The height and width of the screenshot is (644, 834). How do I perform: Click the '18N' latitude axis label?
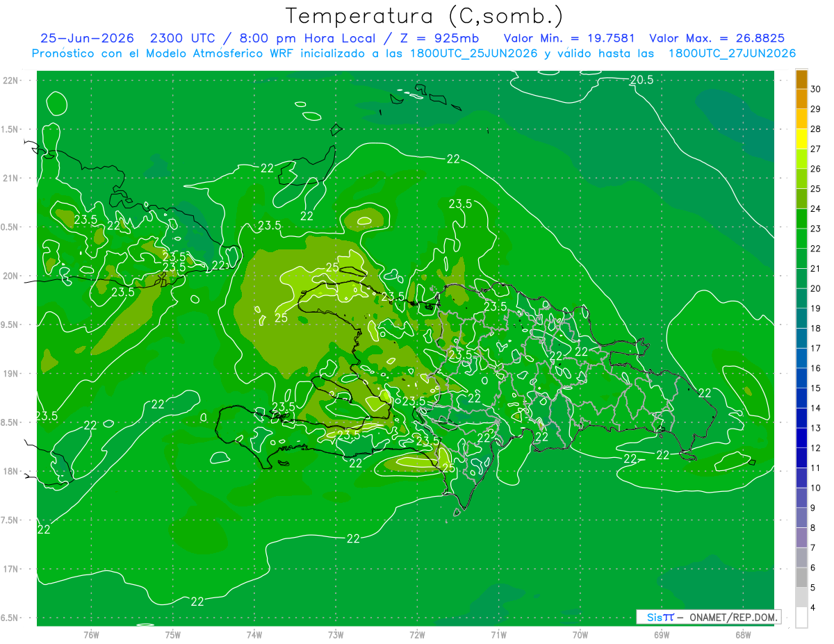11,471
